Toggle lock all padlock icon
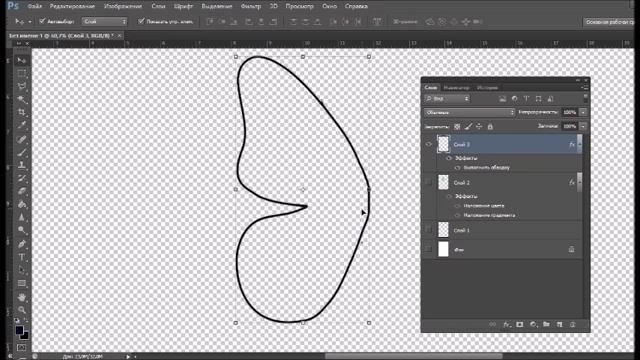This screenshot has height=360, width=640. click(x=490, y=127)
